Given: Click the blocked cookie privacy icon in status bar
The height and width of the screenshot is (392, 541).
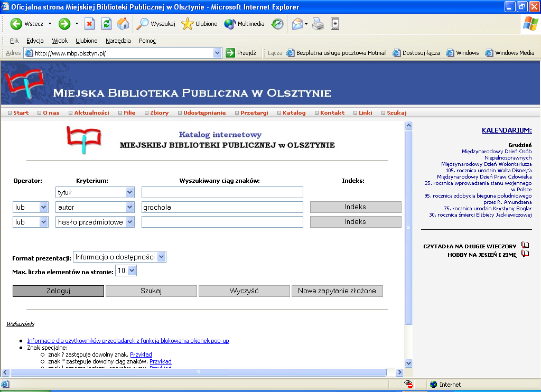Looking at the screenshot, I should [x=408, y=384].
